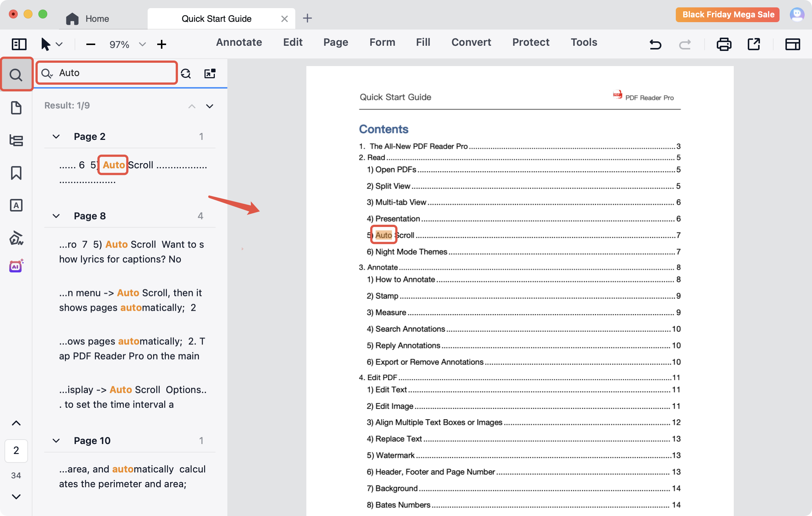Open the zoom percentage dropdown
Screen dimensions: 812x516
[142, 44]
